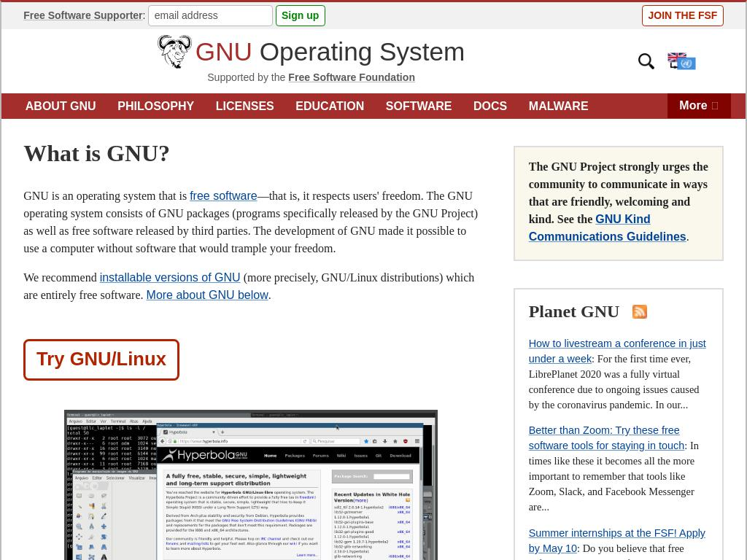Click the Try GNU/Linux button

click(101, 359)
